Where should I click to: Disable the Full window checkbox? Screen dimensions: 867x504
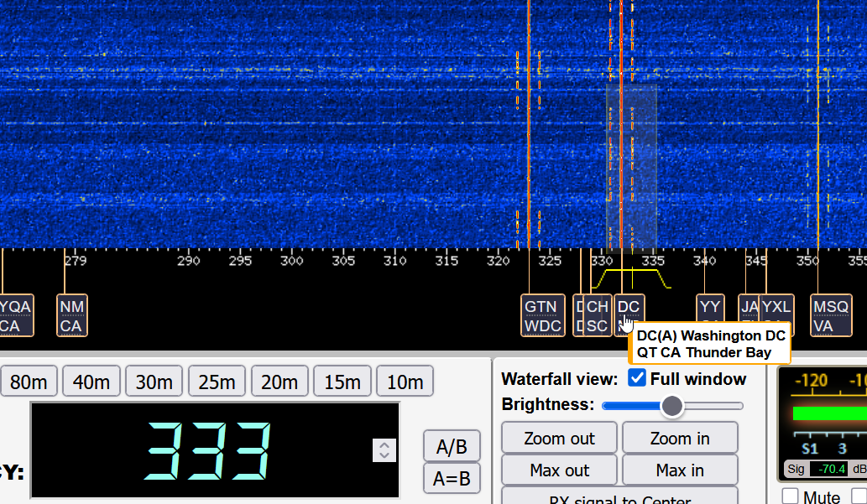(x=637, y=378)
